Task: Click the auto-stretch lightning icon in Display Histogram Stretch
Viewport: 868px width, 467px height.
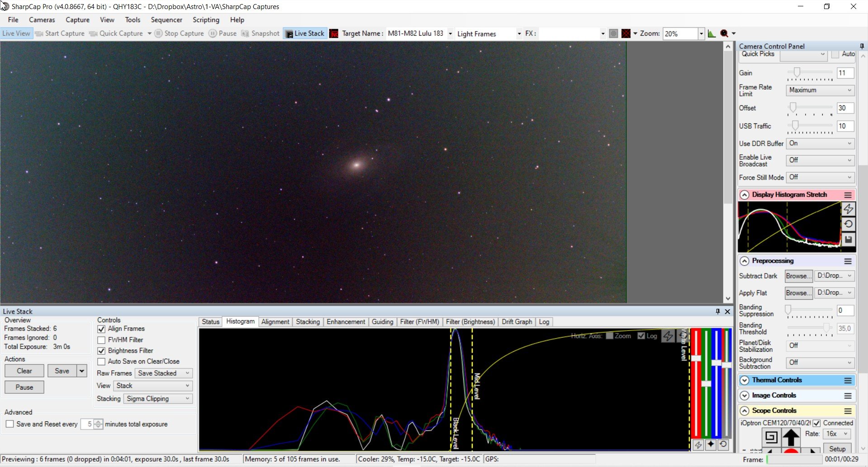Action: [x=849, y=209]
